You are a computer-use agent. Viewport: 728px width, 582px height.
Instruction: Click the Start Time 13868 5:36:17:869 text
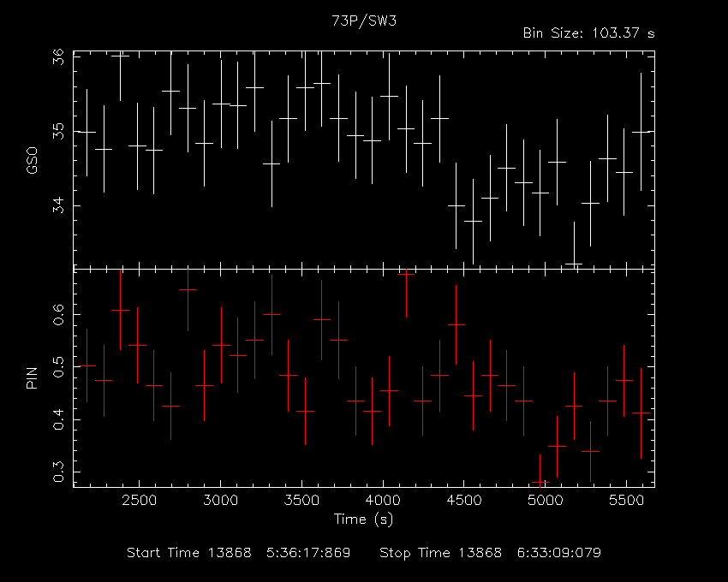point(239,553)
